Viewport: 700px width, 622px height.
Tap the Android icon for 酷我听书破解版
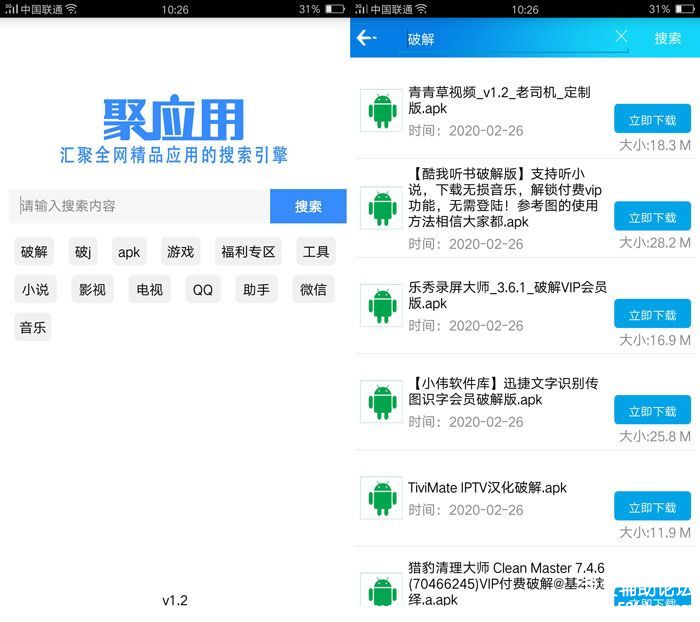382,208
